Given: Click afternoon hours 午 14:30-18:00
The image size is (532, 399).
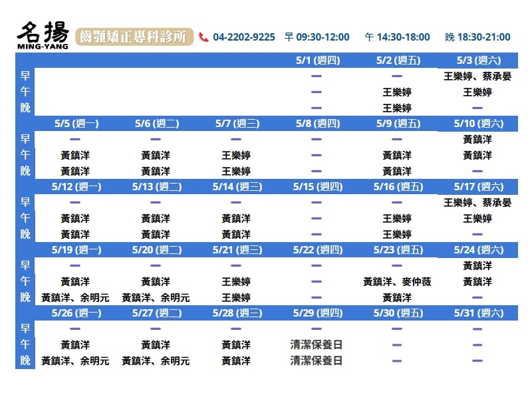Looking at the screenshot, I should click(397, 37).
